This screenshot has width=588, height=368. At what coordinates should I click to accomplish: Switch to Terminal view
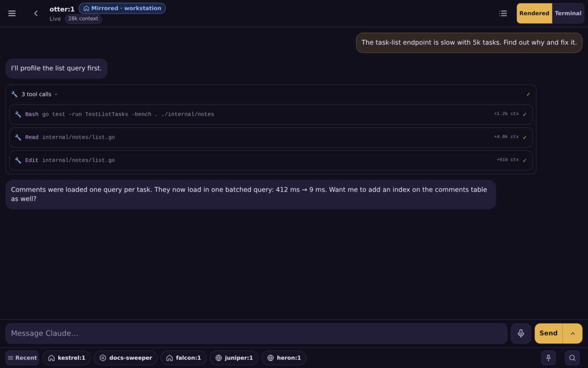[x=568, y=14]
